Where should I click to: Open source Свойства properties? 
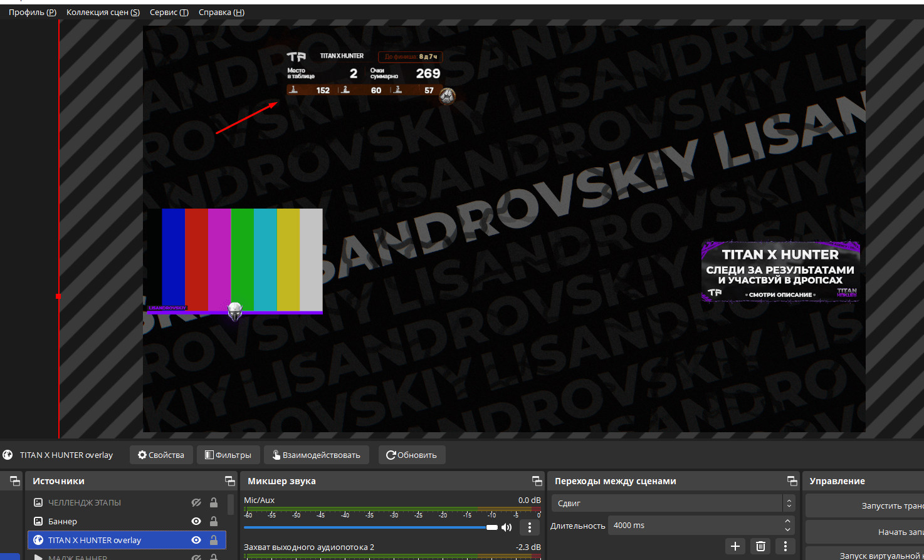(x=161, y=455)
